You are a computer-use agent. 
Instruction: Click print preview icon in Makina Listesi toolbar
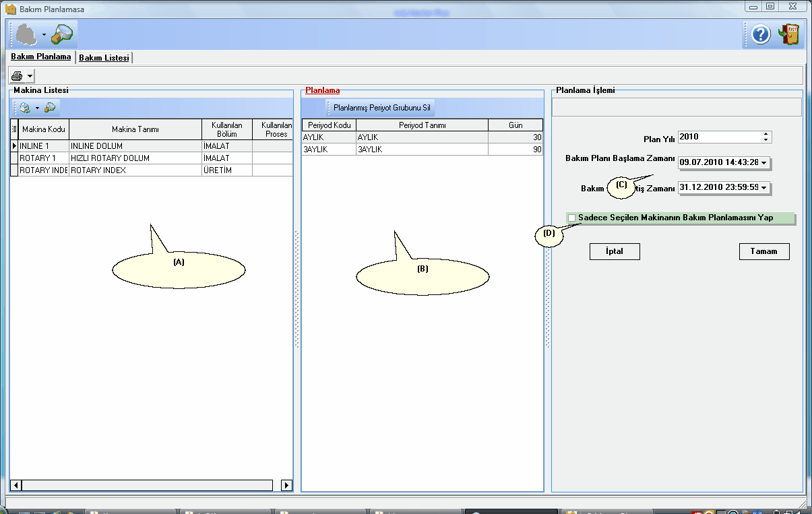25,107
